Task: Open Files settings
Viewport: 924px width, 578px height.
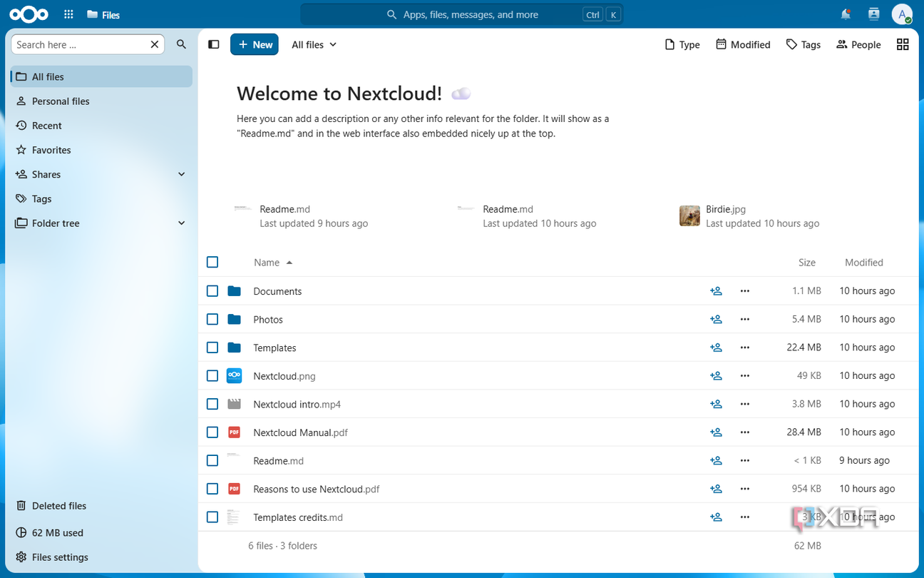Action: [x=101, y=557]
